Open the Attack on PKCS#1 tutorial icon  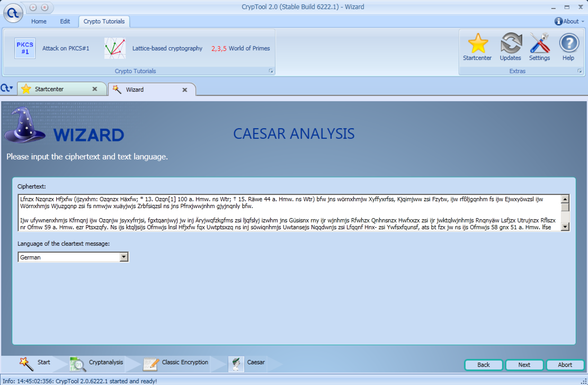(25, 48)
